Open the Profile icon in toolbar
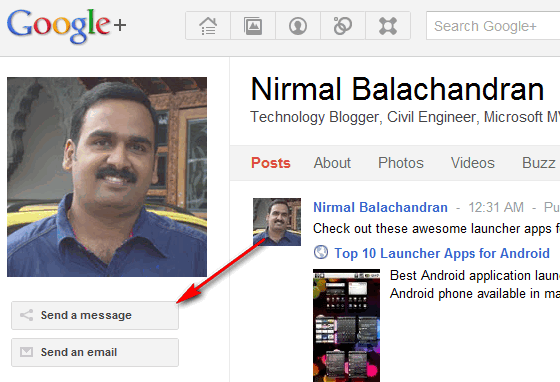 [x=298, y=26]
